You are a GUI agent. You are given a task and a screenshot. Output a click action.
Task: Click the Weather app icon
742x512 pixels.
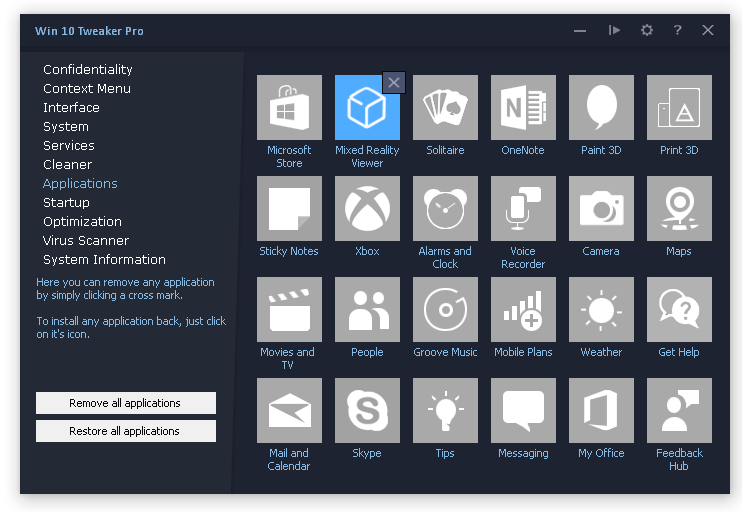pyautogui.click(x=601, y=310)
